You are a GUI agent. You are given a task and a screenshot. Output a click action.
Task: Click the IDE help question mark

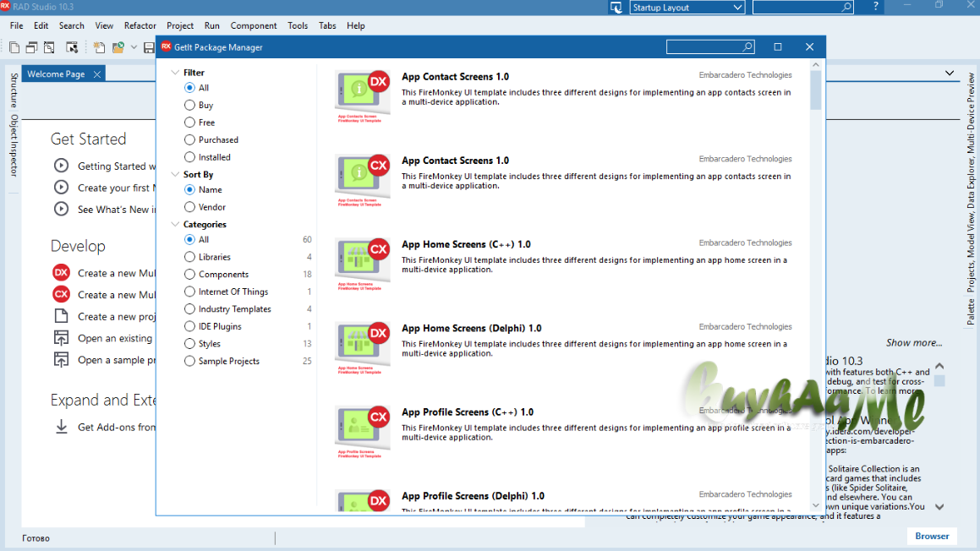(875, 6)
